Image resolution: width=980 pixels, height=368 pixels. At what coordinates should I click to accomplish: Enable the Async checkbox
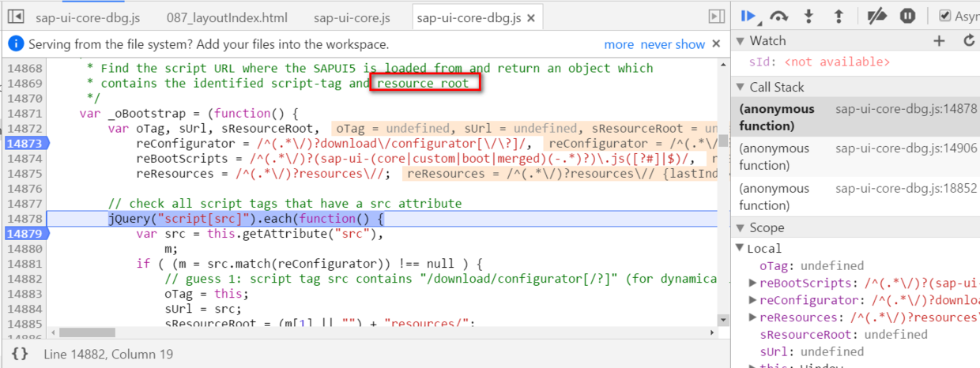coord(944,16)
